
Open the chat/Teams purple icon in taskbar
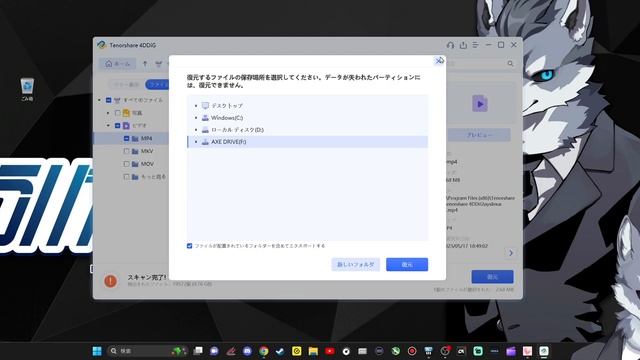click(214, 351)
